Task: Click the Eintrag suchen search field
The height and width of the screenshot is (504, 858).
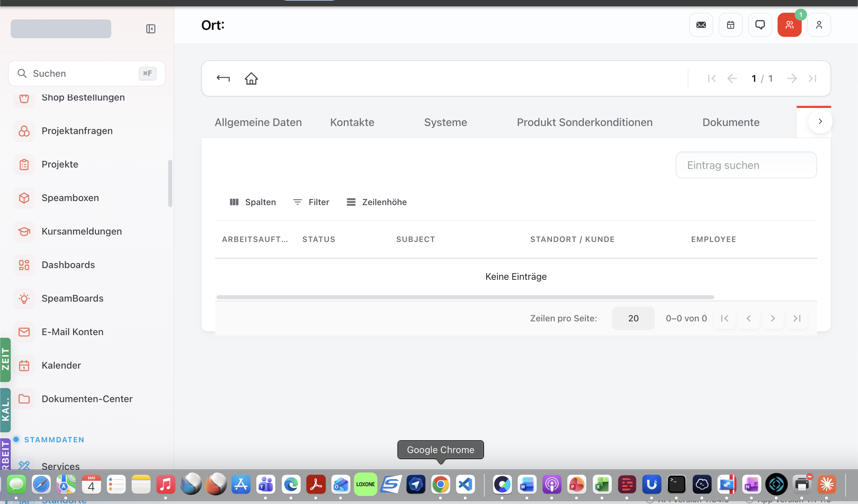Action: click(x=746, y=165)
